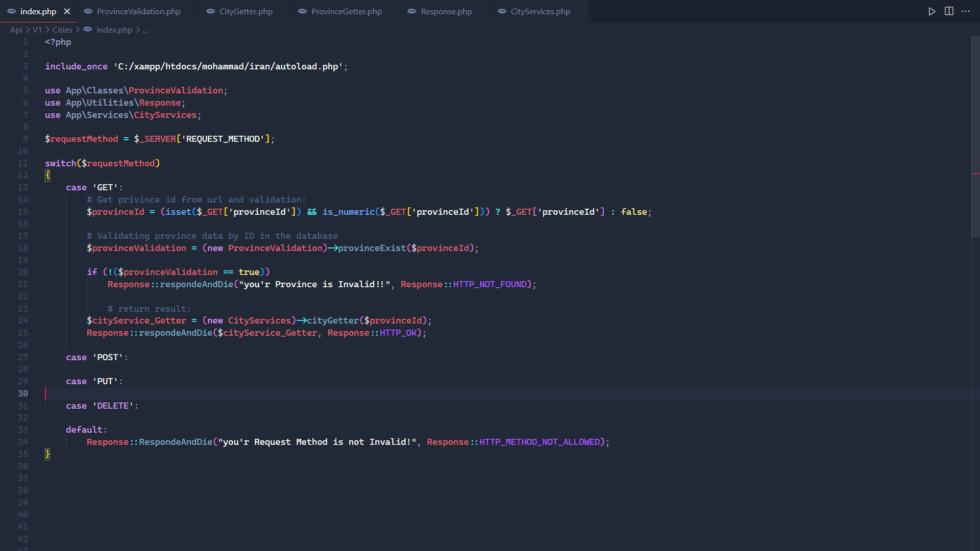This screenshot has width=980, height=551.
Task: Click the case 'PUT' label
Action: [94, 381]
